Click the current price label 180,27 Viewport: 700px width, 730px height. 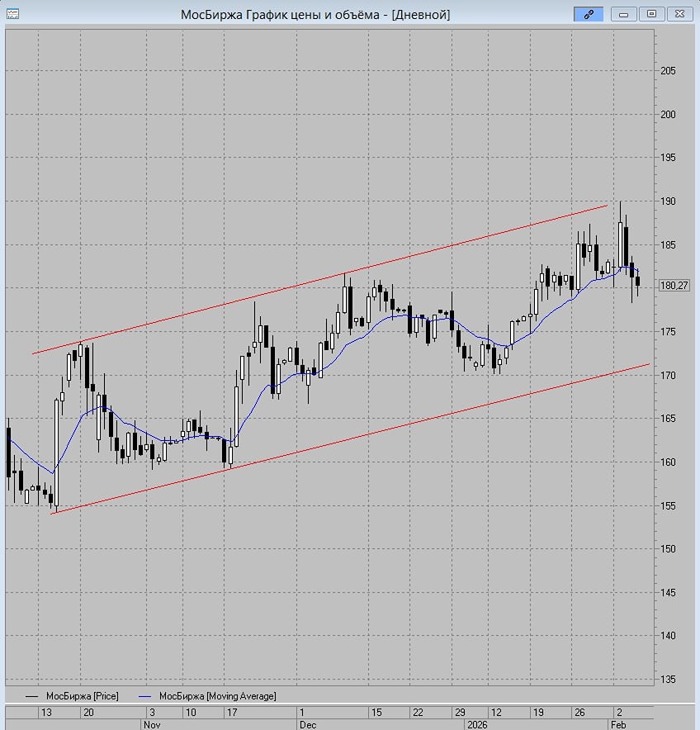674,286
